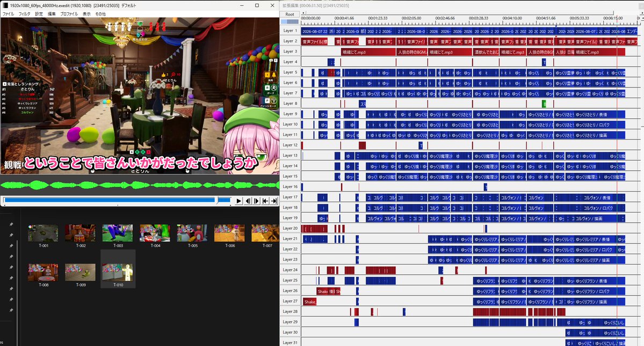Viewport: 644px width, 346px height.
Task: Open the 表示 menu
Action: coord(86,14)
